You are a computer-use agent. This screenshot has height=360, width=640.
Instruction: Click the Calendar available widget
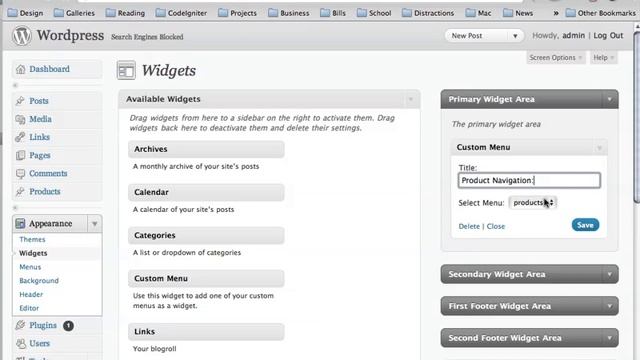coord(206,192)
